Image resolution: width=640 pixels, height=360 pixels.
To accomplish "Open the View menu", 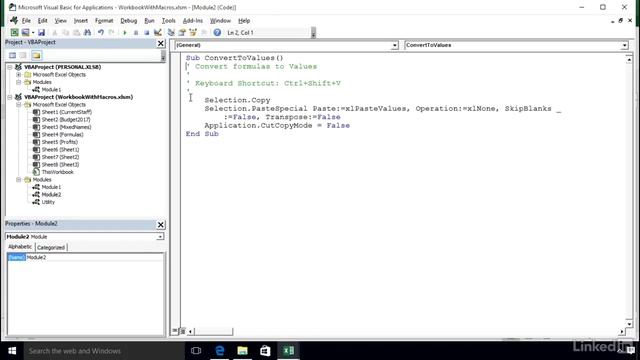I will (x=60, y=20).
